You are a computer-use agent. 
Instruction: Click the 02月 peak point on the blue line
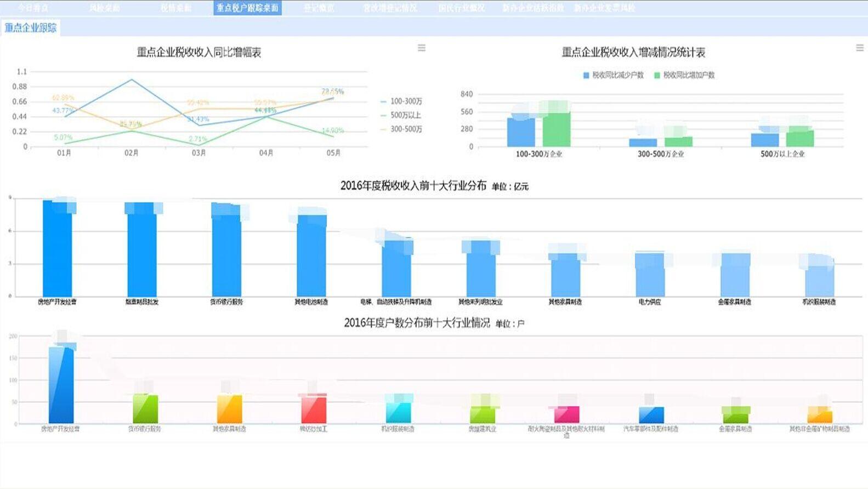click(131, 79)
